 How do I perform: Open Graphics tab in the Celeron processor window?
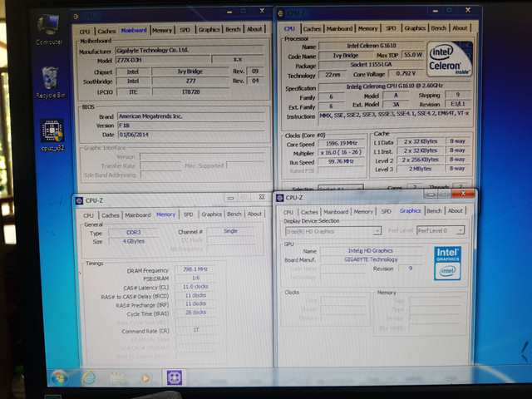click(x=415, y=27)
